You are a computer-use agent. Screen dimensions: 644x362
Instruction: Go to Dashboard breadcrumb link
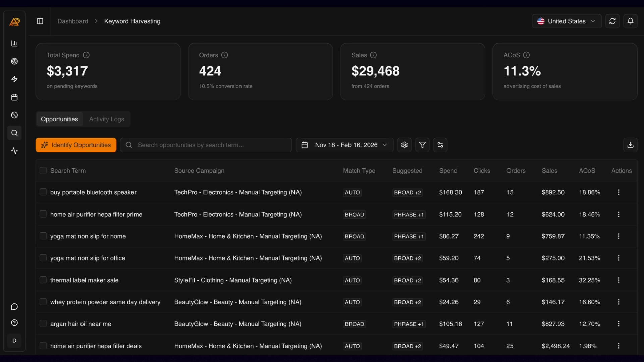click(73, 21)
